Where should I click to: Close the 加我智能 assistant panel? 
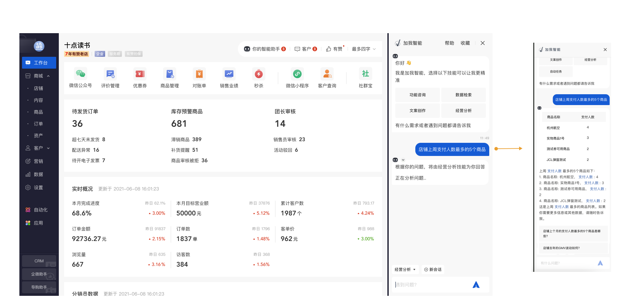[x=482, y=43]
